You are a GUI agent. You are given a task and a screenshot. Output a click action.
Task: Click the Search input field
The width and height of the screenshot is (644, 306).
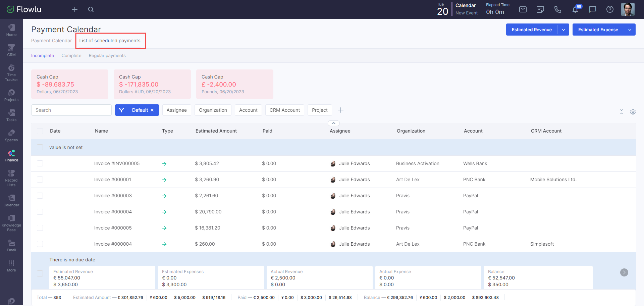coord(71,110)
